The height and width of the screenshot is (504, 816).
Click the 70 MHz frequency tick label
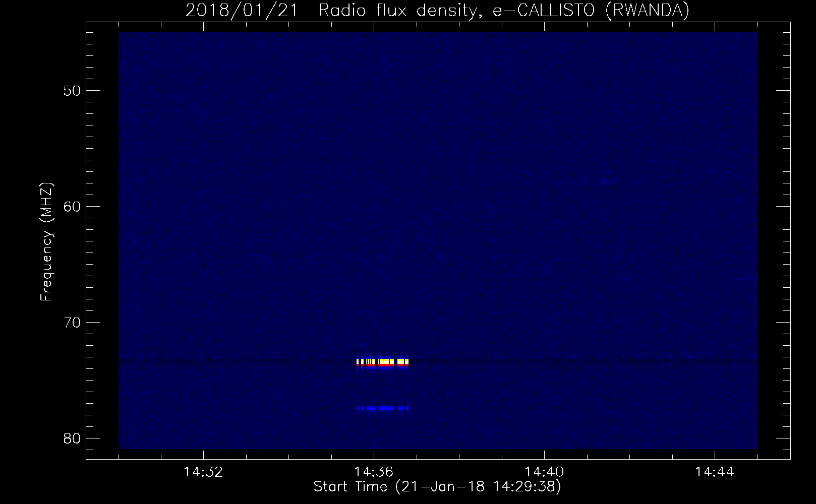point(72,323)
